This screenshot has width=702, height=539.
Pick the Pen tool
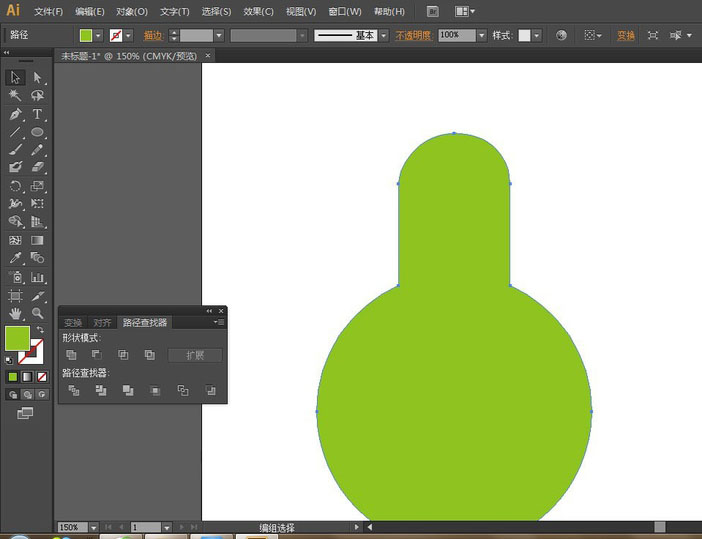pos(15,114)
